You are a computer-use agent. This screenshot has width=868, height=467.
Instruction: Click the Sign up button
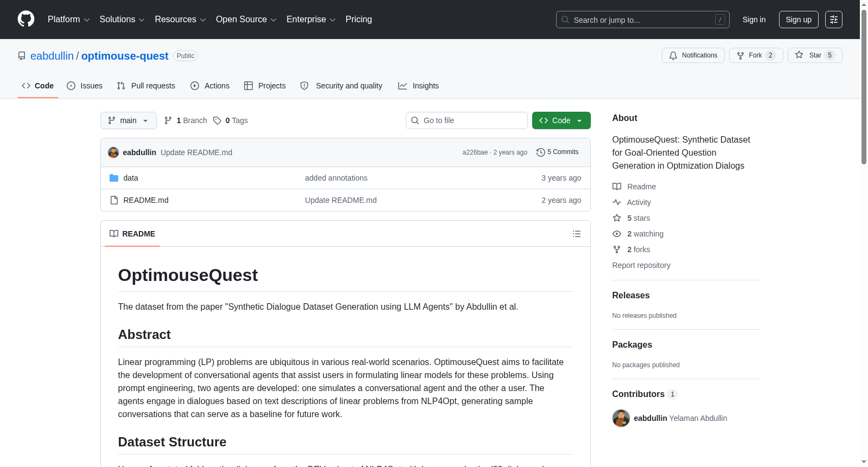click(799, 20)
